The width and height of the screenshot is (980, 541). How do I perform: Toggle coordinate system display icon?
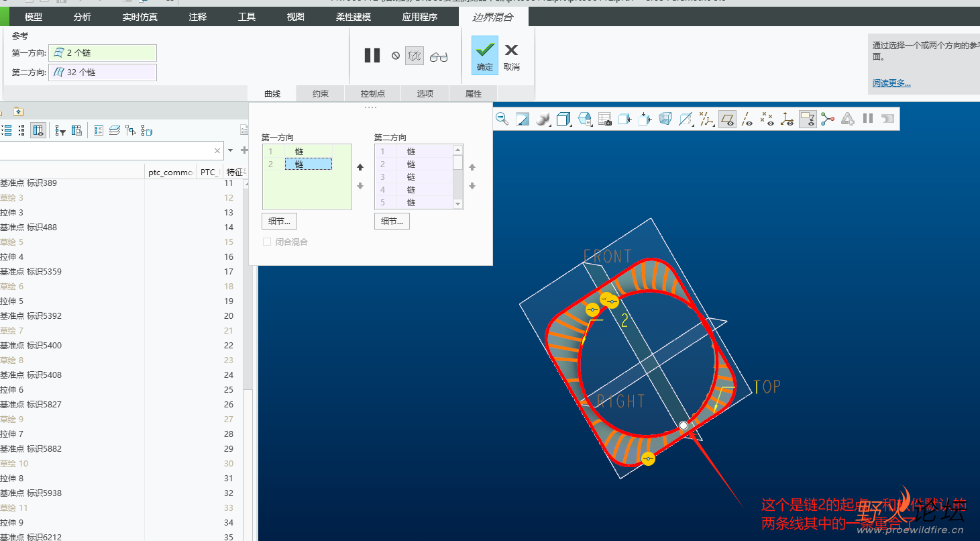coord(787,119)
